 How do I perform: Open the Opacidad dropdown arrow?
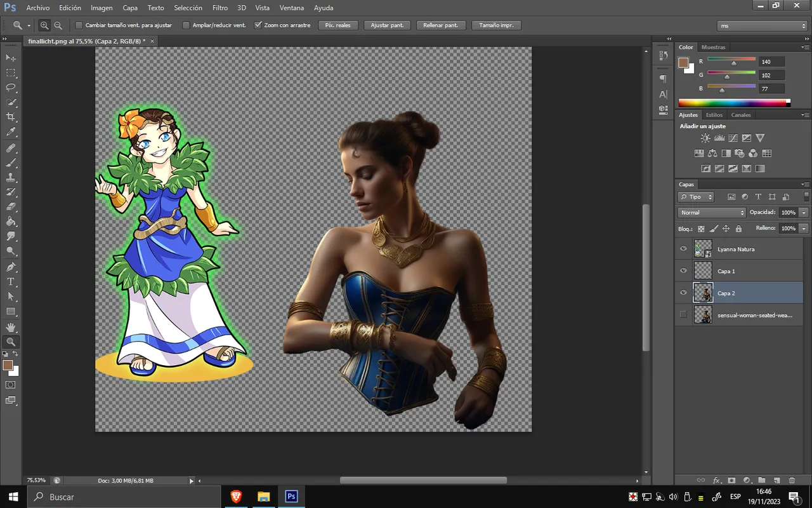pos(804,213)
